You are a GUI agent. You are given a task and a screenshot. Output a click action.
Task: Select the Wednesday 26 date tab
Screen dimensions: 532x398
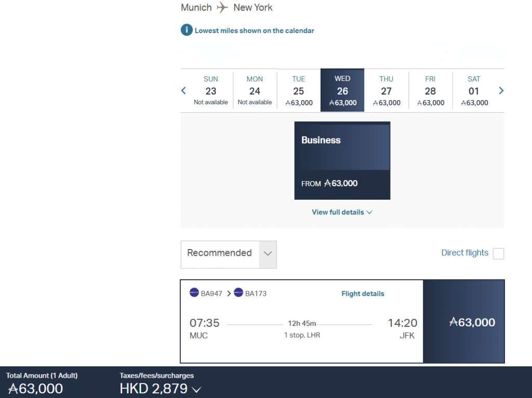(x=342, y=91)
